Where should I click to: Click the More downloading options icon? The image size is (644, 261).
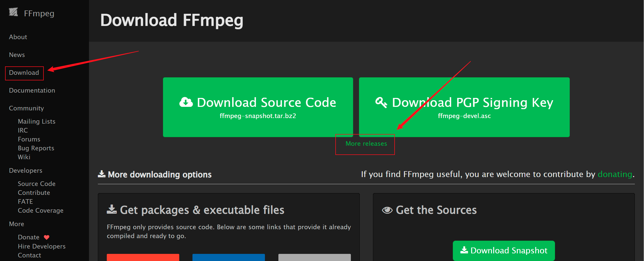tap(102, 174)
